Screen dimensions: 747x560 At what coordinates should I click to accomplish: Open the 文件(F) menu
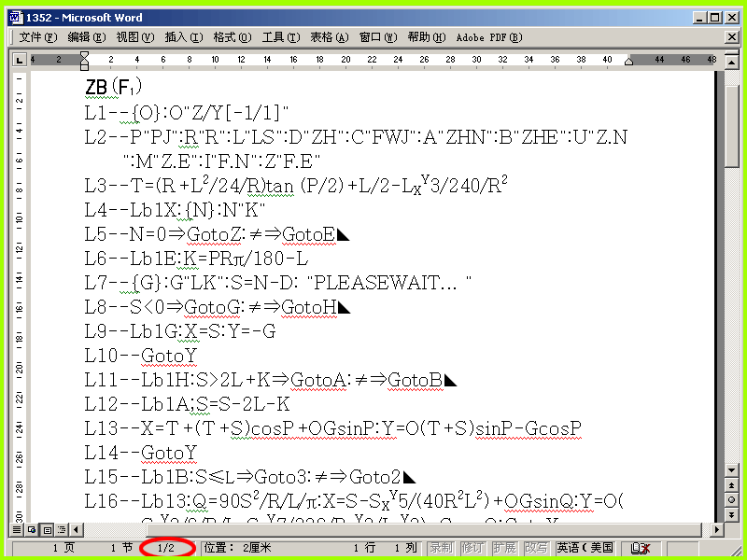(37, 37)
